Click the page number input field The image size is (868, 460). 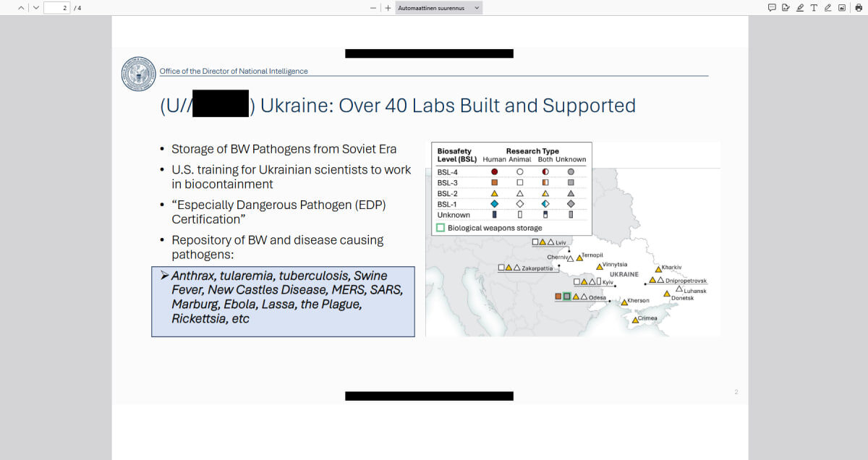(x=56, y=7)
